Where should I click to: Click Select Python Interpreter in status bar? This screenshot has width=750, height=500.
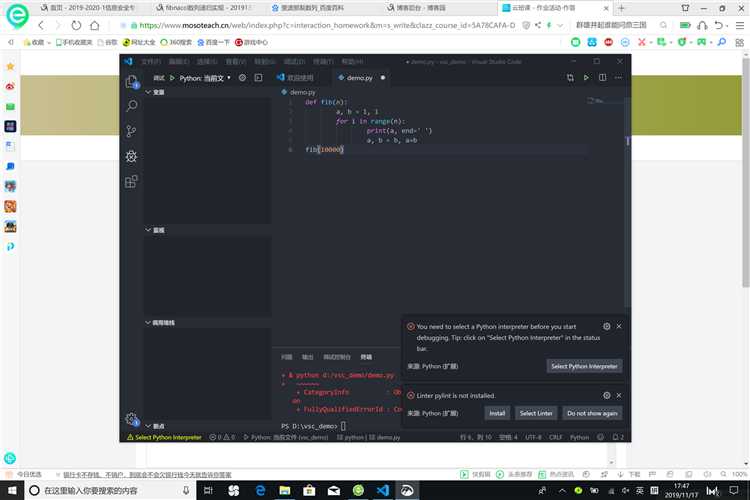[x=164, y=437]
